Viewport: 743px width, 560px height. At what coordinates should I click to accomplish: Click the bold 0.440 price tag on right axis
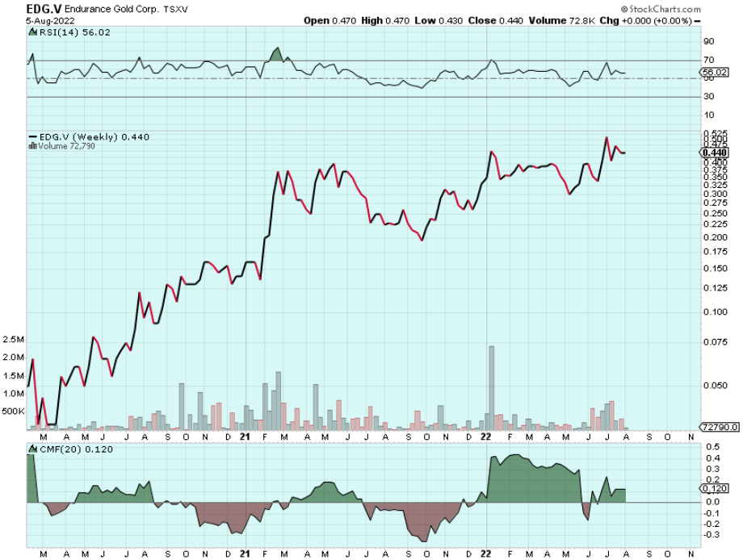click(715, 153)
